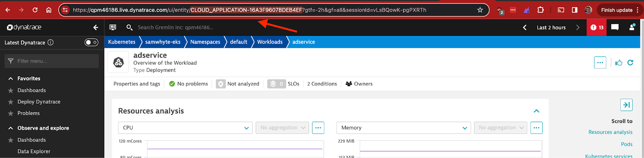Screen dimensions: 644x158
Task: Select adservice breadcrumb
Action: 303,42
